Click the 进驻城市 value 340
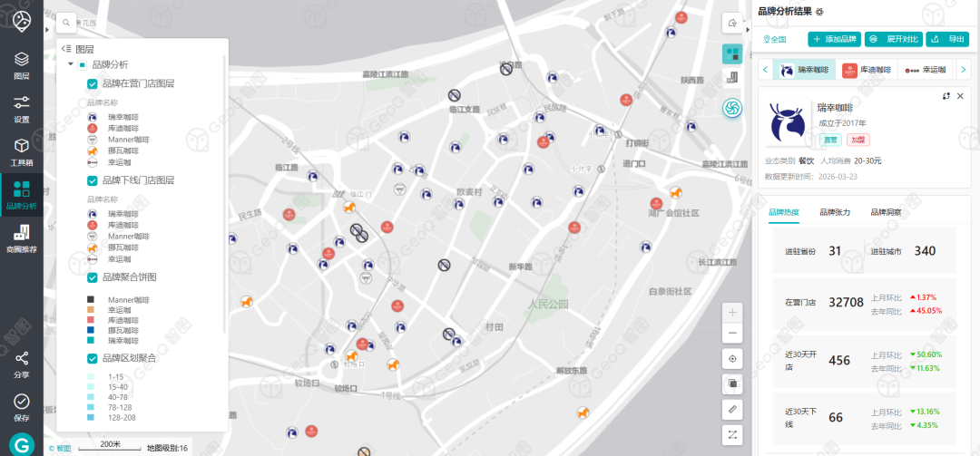The height and width of the screenshot is (456, 980). (925, 251)
